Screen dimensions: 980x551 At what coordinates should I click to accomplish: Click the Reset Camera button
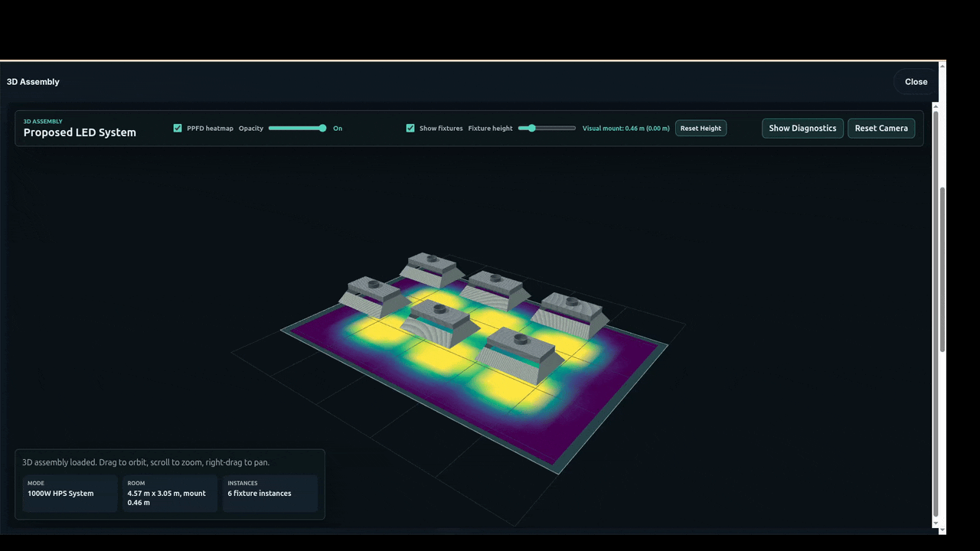(x=881, y=128)
